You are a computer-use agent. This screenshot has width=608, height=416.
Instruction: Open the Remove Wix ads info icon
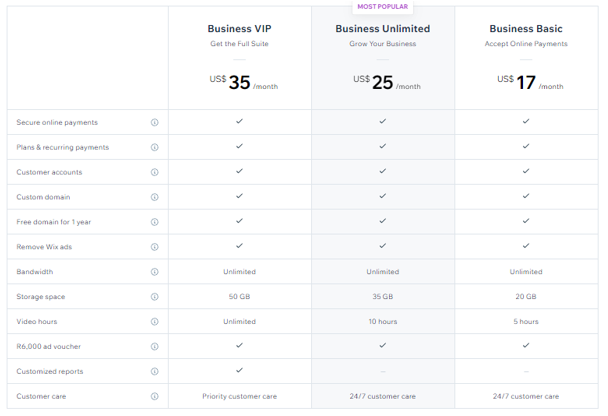[x=154, y=247]
